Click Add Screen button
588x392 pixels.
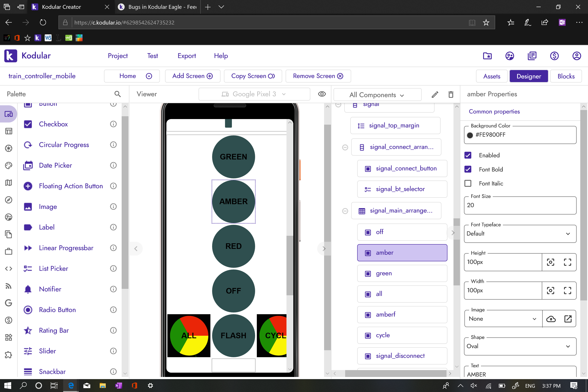193,76
